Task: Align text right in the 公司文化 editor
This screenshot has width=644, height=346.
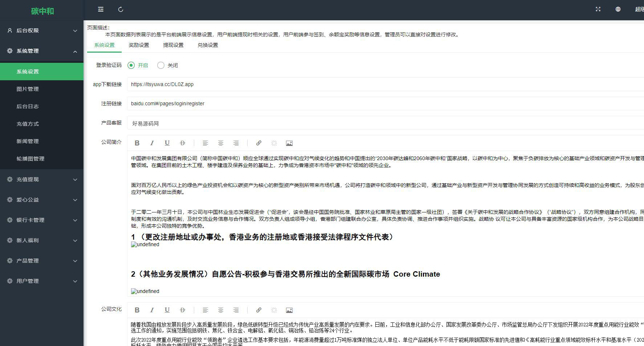Action: click(x=236, y=310)
